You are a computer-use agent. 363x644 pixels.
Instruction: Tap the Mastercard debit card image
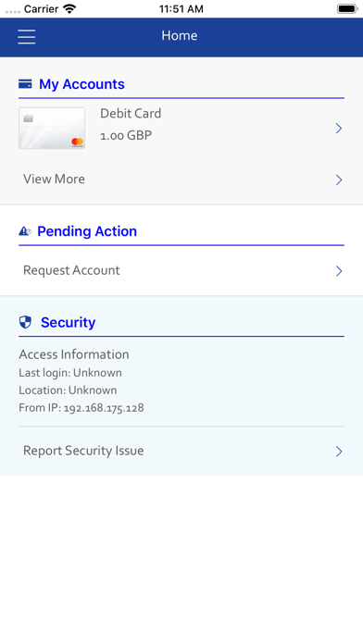(x=52, y=128)
